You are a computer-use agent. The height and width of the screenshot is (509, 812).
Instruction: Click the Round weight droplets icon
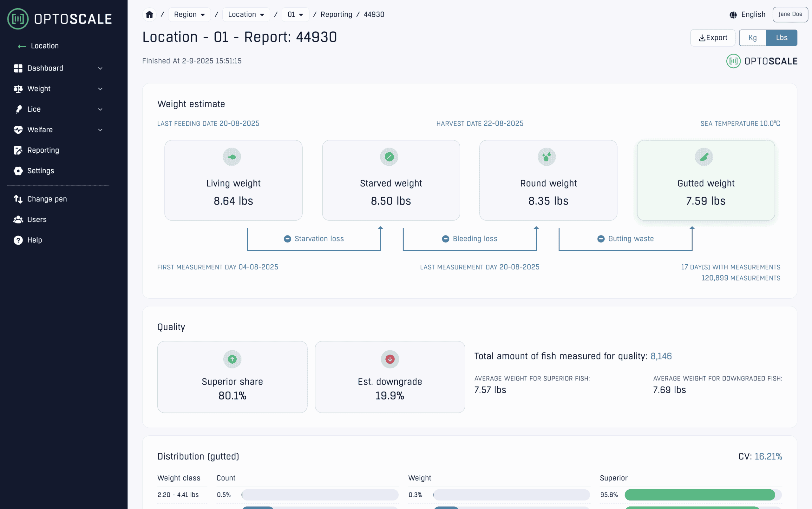(547, 157)
